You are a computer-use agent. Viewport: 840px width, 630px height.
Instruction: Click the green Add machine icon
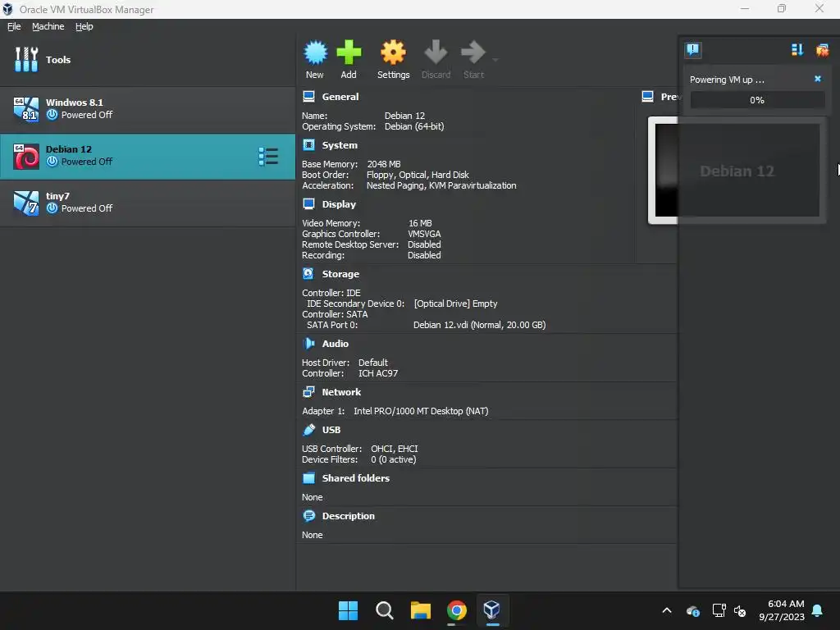coord(349,53)
